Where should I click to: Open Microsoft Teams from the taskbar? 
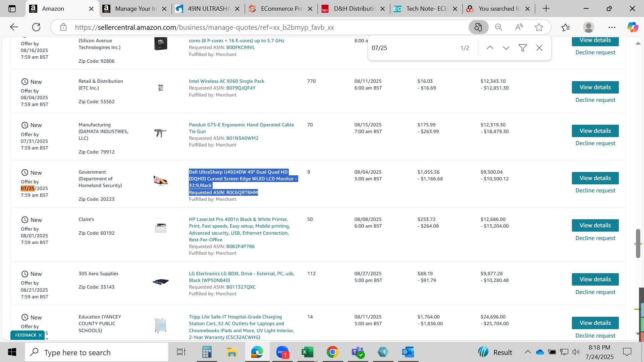click(358, 352)
